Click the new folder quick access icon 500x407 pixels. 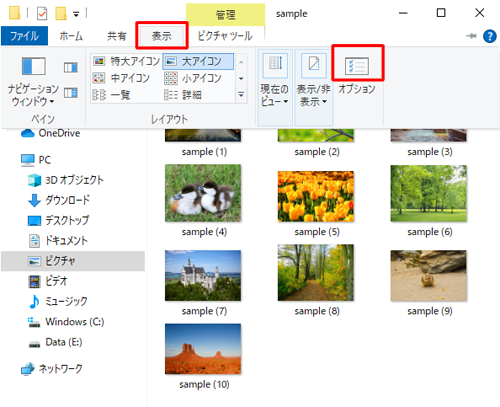pos(61,13)
